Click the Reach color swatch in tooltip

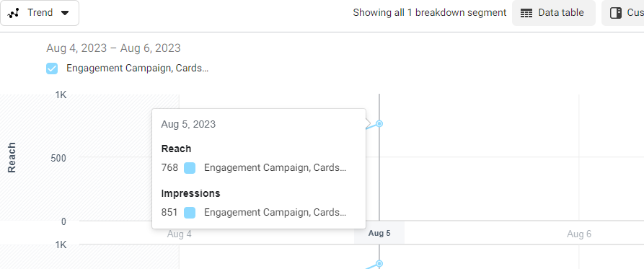(190, 168)
